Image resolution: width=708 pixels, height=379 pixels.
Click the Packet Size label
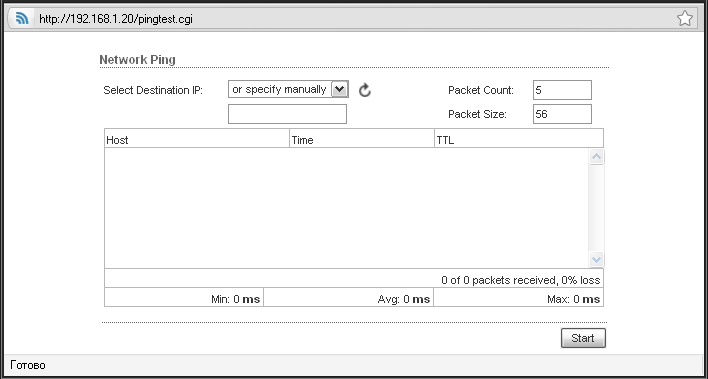(x=477, y=115)
